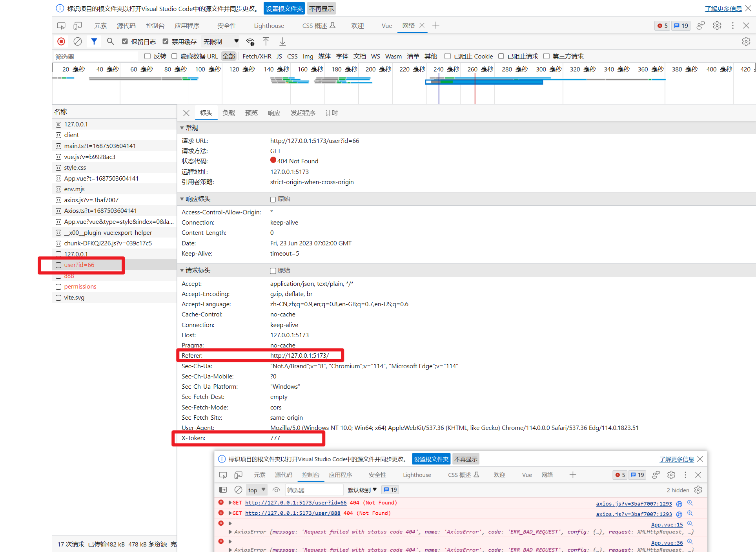Open customize DevTools three-dot menu

coord(732,26)
